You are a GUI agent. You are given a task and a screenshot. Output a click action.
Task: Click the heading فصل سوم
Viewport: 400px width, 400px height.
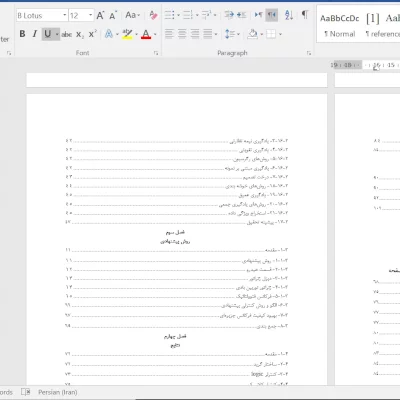175,232
